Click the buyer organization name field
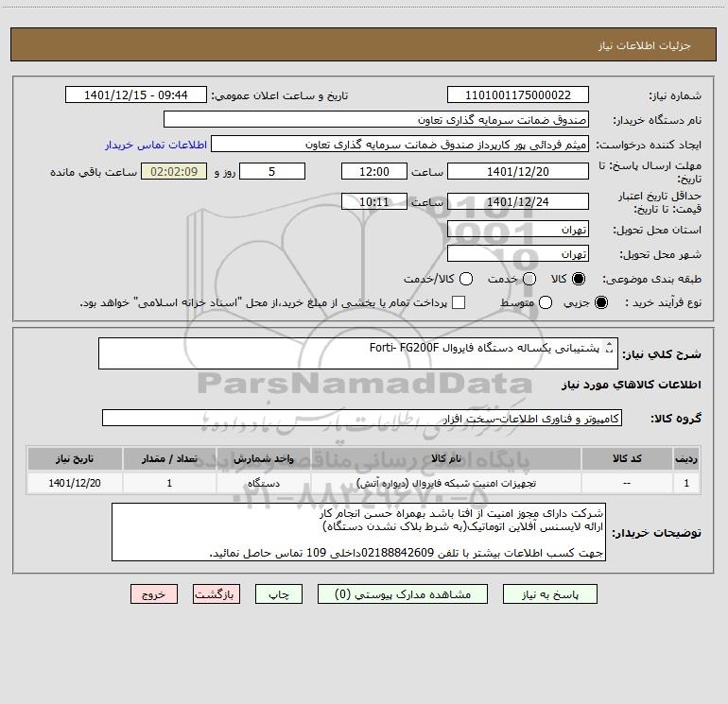The width and height of the screenshot is (728, 704). [x=376, y=120]
